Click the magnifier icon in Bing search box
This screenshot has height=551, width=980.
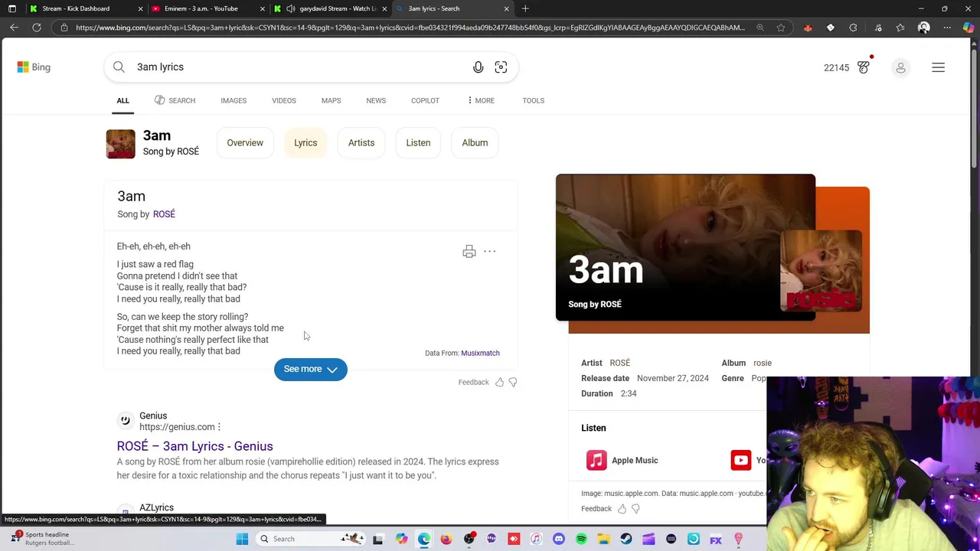pyautogui.click(x=119, y=67)
